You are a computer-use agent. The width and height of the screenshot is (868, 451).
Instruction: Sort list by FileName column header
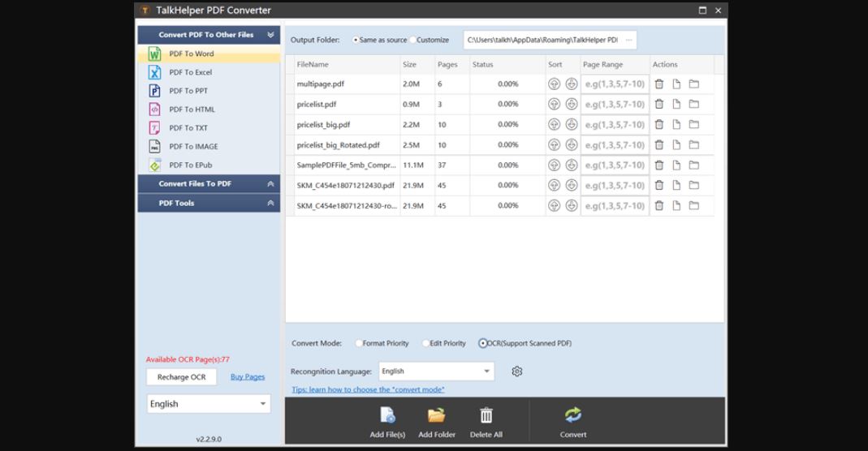(347, 65)
